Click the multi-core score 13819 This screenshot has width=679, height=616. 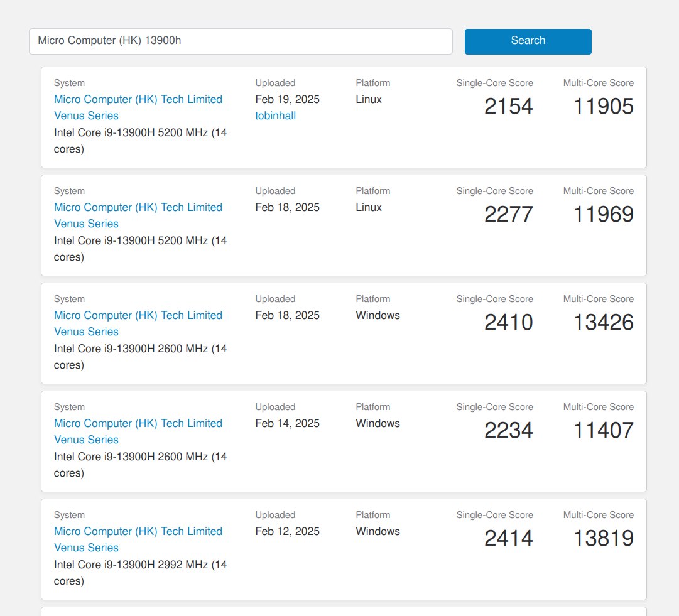pyautogui.click(x=603, y=539)
